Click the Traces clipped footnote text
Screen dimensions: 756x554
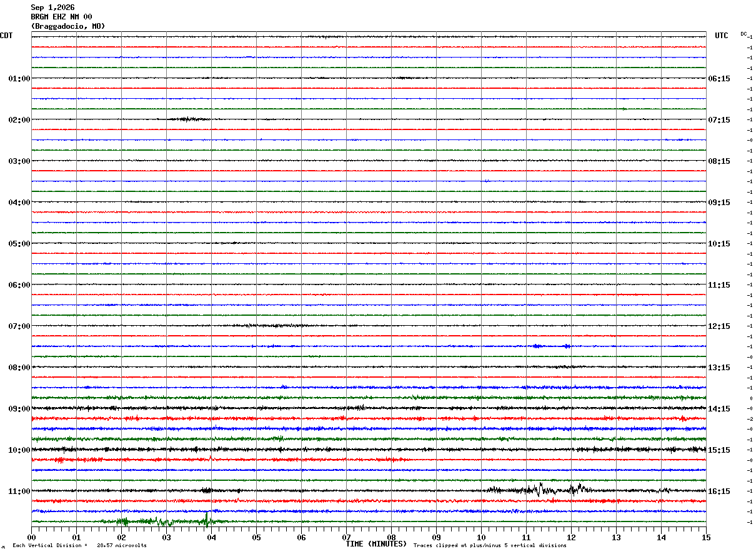490,546
